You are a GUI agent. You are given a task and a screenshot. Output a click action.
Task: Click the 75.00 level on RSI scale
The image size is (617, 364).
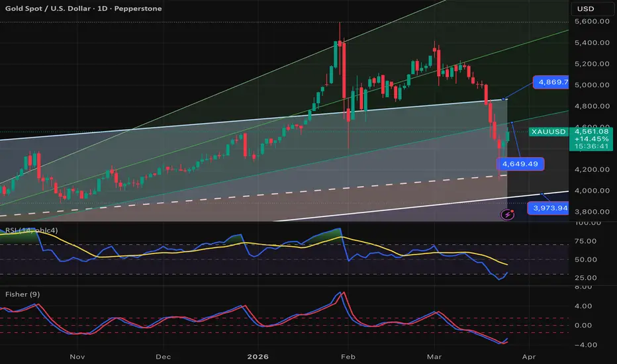coord(587,243)
